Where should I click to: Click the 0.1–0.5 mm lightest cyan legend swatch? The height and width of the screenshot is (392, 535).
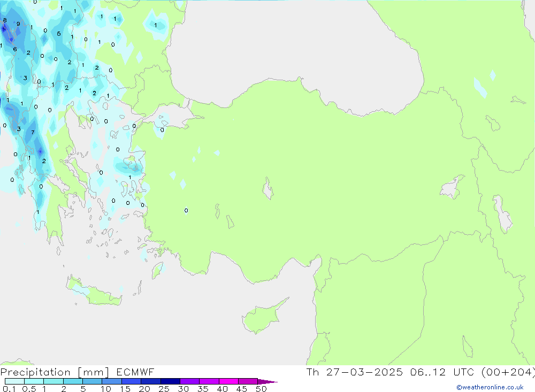14,381
